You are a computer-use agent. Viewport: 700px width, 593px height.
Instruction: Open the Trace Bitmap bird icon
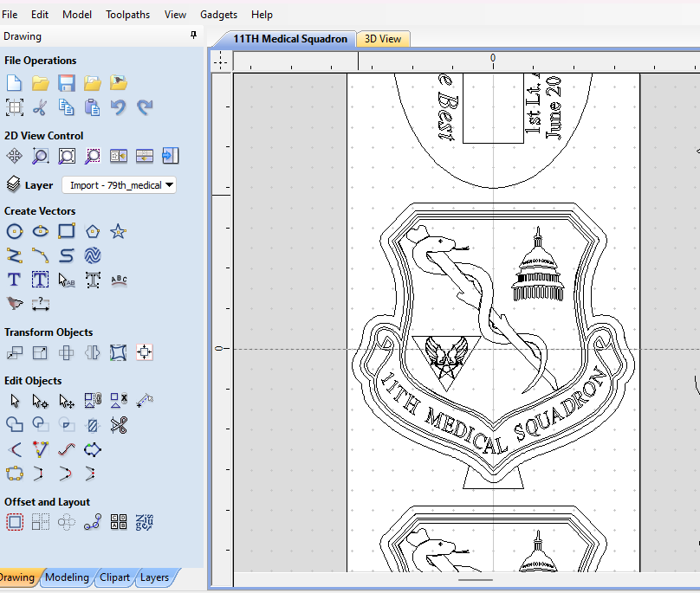coord(14,303)
